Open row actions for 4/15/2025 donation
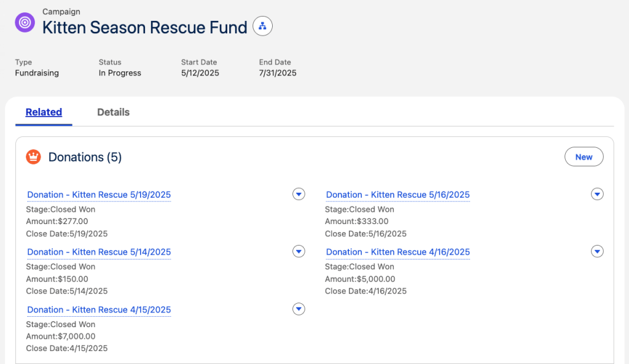 point(299,309)
